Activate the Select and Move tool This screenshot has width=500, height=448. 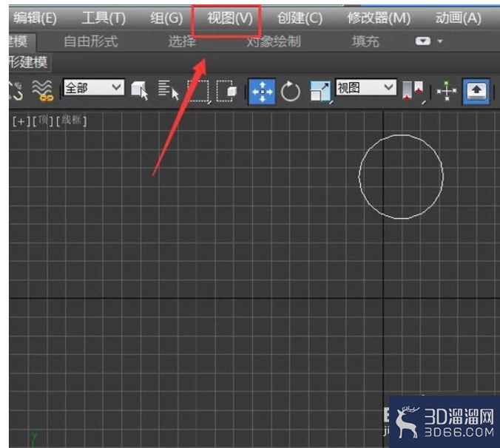coord(262,92)
